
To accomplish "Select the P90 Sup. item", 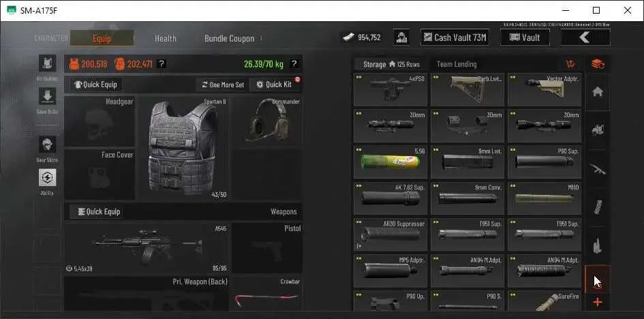I will [x=545, y=162].
